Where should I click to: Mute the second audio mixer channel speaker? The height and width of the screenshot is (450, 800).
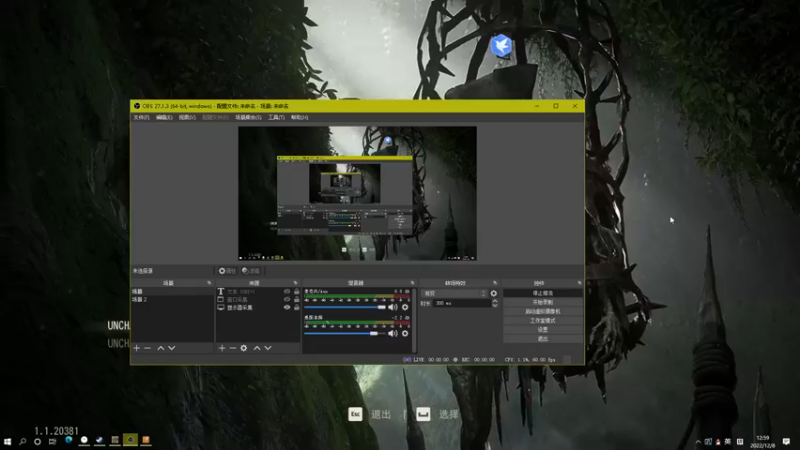click(x=392, y=333)
